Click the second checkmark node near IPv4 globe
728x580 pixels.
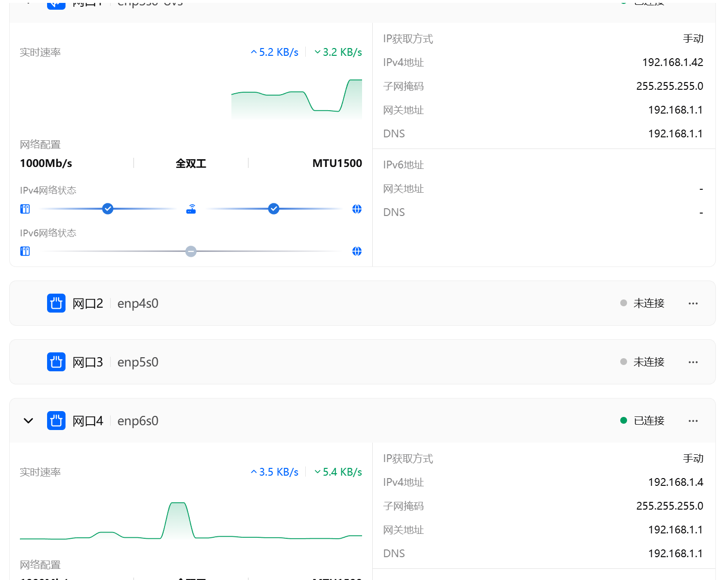(x=274, y=209)
